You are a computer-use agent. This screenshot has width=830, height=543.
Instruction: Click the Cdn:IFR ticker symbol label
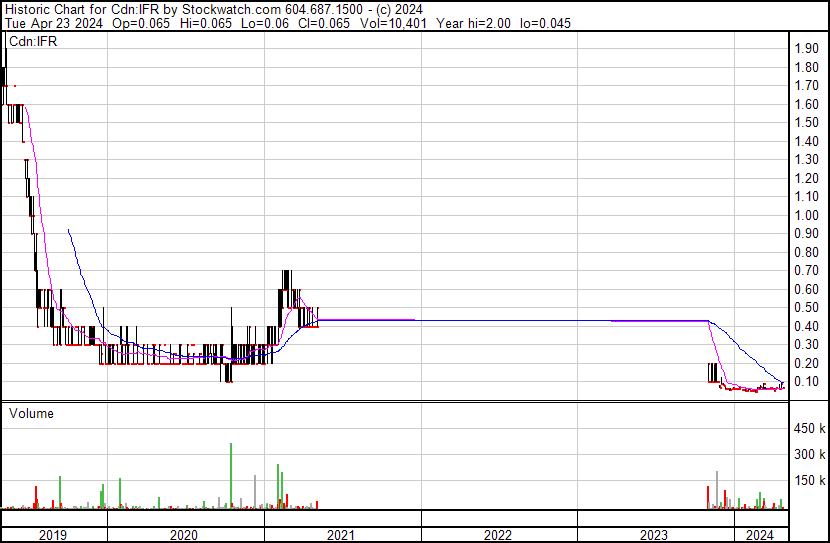pos(34,43)
